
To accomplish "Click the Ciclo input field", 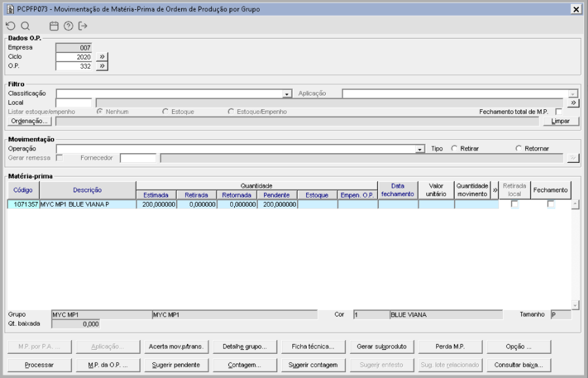I will coord(74,57).
